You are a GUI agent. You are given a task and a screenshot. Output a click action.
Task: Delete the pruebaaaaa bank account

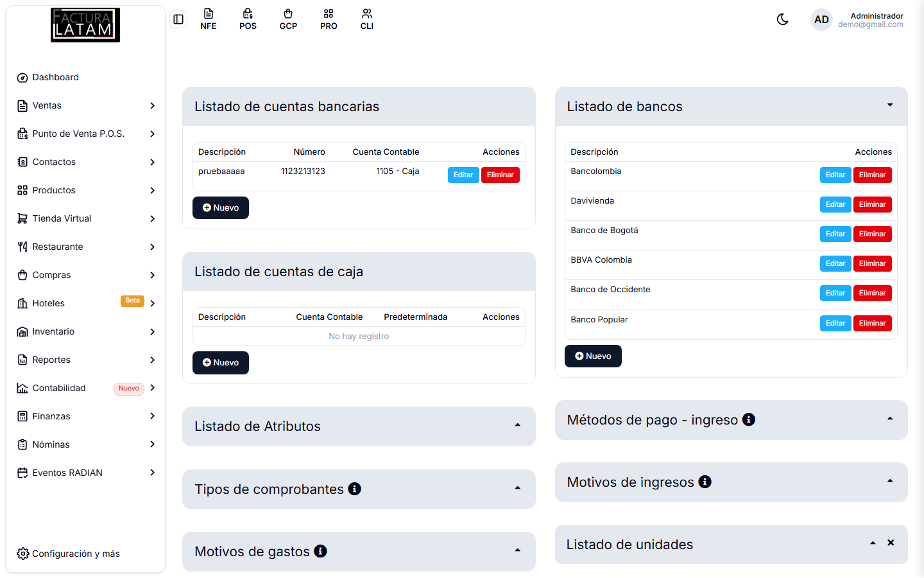click(x=501, y=175)
